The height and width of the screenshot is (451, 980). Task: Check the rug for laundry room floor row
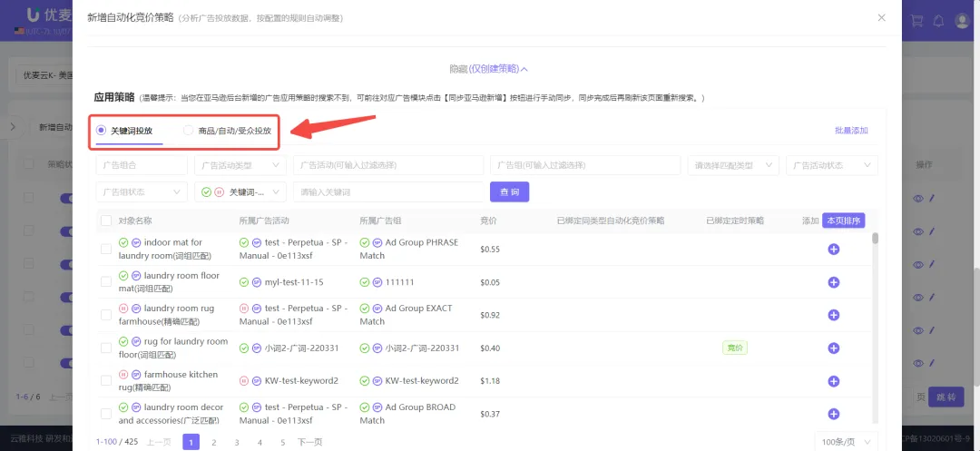tap(106, 348)
